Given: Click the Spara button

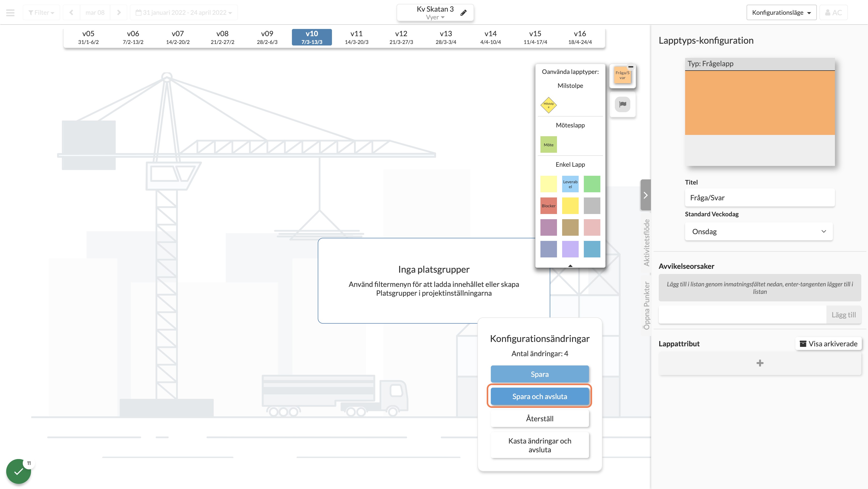Looking at the screenshot, I should pyautogui.click(x=539, y=374).
